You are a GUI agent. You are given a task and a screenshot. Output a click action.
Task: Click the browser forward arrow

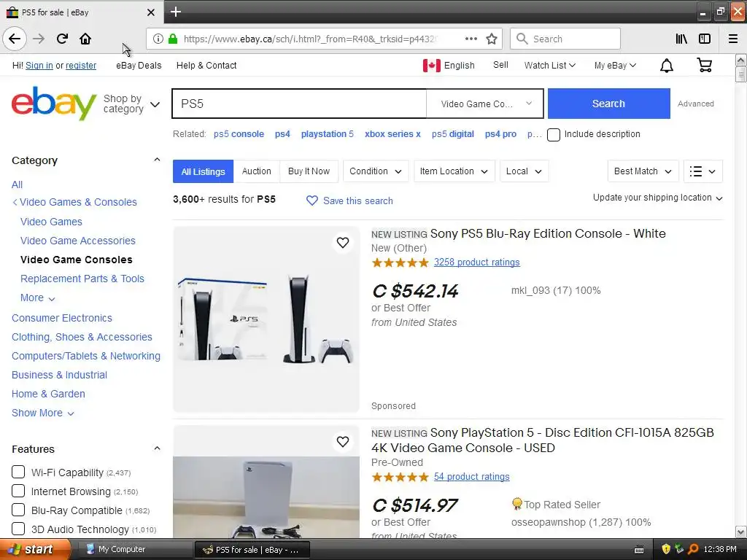[x=39, y=39]
